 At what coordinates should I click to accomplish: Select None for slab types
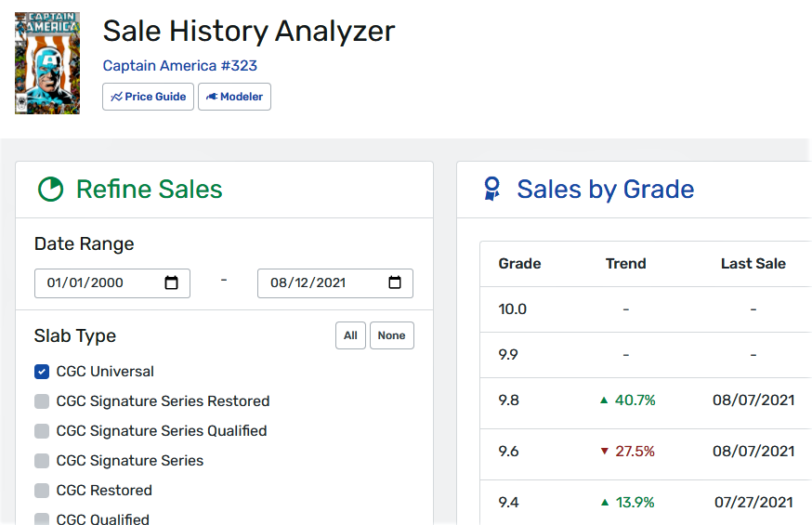(x=392, y=335)
